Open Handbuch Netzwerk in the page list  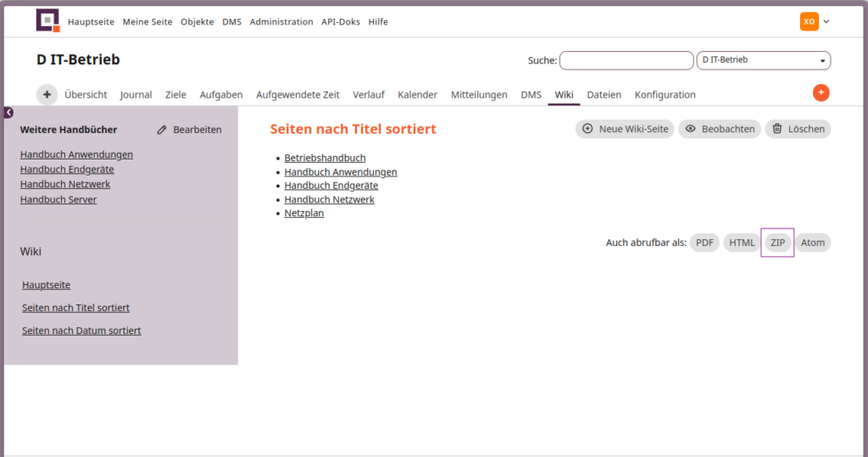click(330, 199)
